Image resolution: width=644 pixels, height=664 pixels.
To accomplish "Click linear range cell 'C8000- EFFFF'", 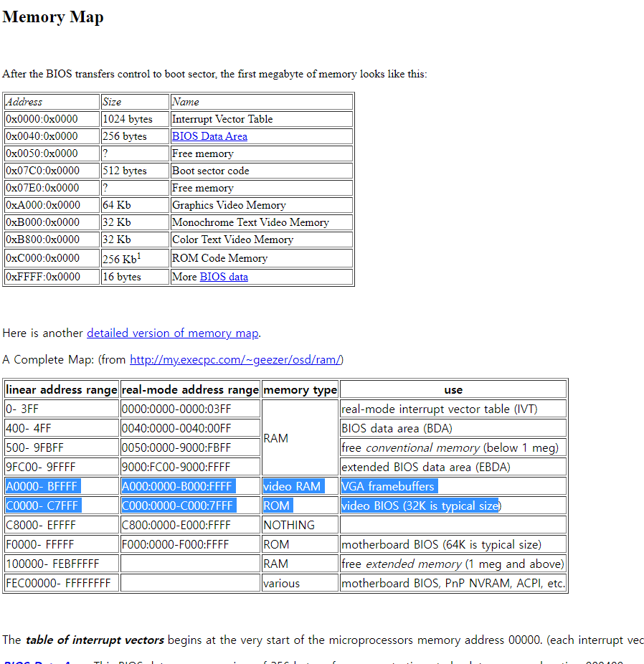I will point(62,525).
